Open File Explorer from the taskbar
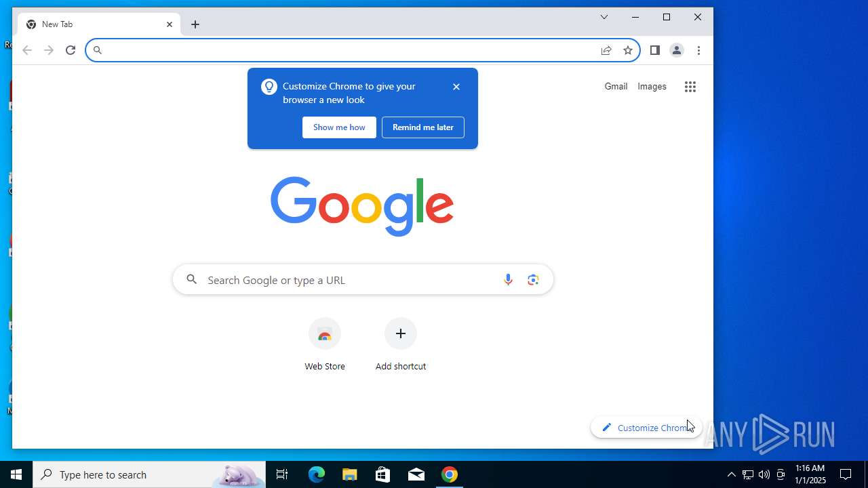Screen dimensions: 868x488 [350, 474]
